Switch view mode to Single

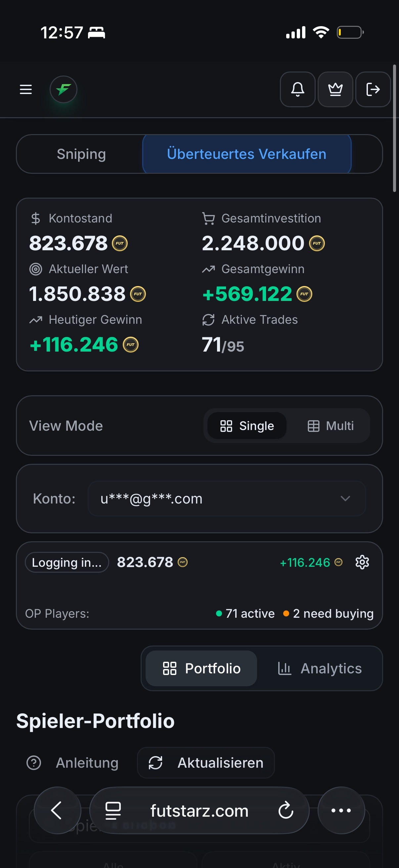click(247, 426)
